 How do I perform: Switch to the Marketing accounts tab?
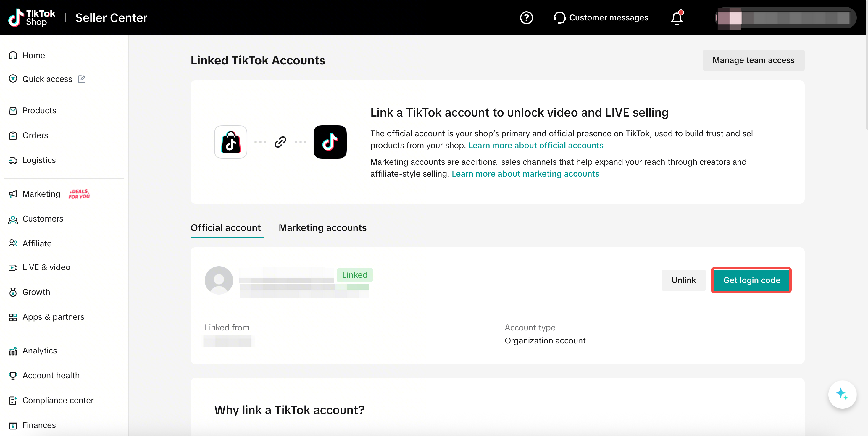click(x=322, y=228)
